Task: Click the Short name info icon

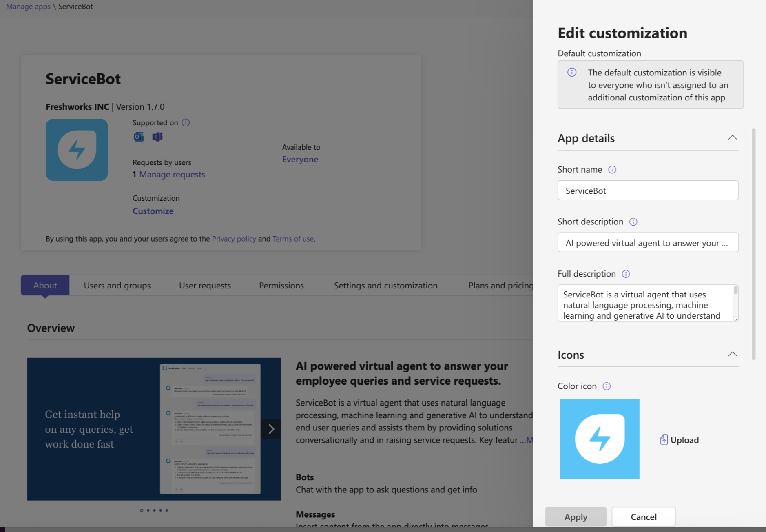Action: [612, 170]
